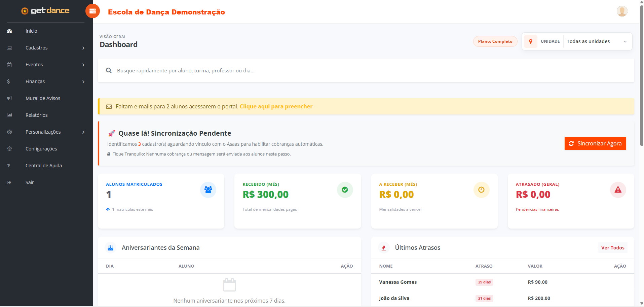Open Mural de Avisos menu item
This screenshot has width=644, height=307.
coord(43,98)
